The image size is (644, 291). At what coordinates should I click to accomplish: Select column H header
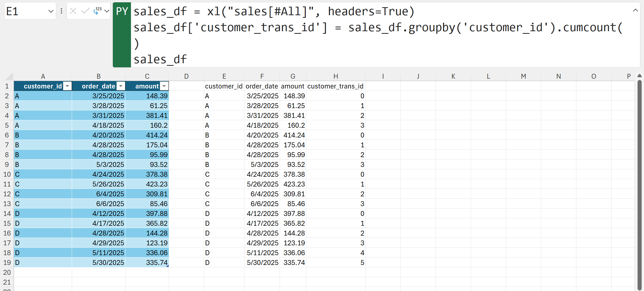pos(335,76)
